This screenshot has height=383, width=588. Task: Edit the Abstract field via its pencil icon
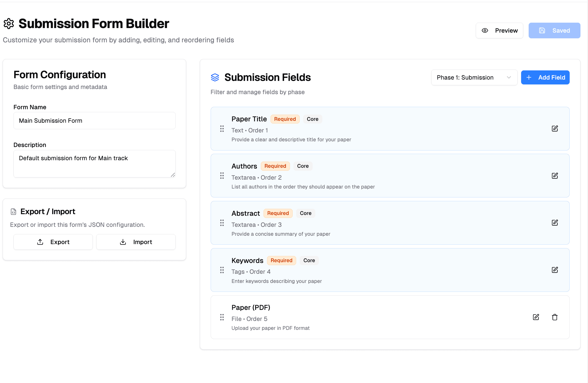[555, 223]
